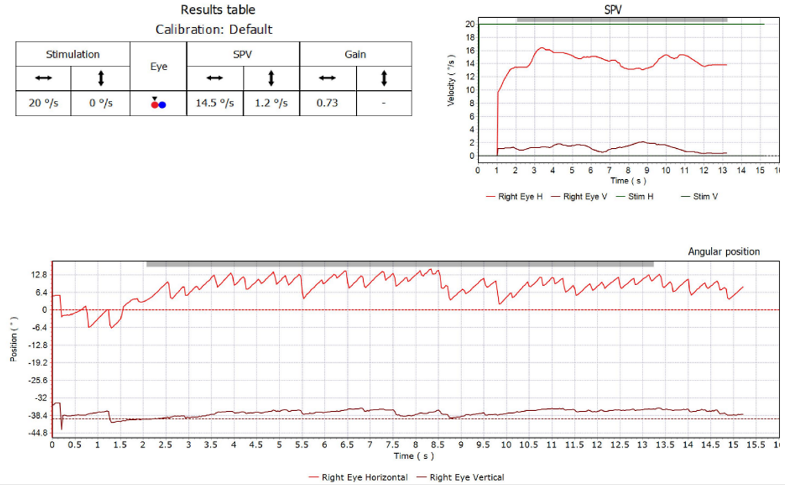This screenshot has width=785, height=485.
Task: Toggle 'Right Eye Horizontal' legend entry
Action: pyautogui.click(x=358, y=477)
